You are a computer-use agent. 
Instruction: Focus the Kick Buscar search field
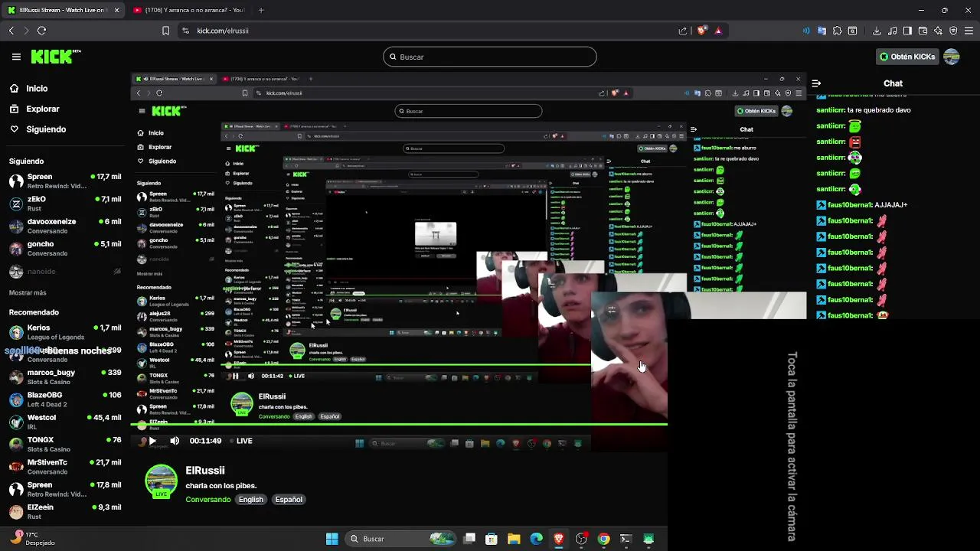[x=490, y=57]
